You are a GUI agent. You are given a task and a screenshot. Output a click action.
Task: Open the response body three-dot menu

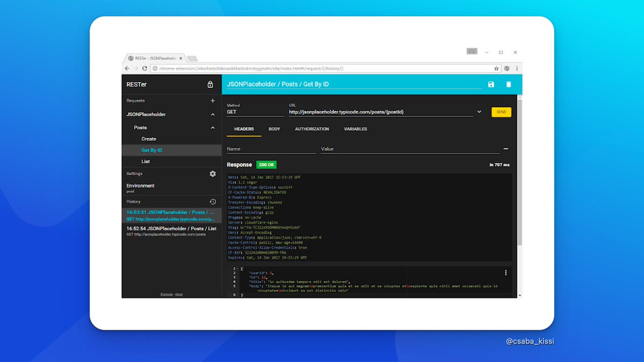pos(506,272)
